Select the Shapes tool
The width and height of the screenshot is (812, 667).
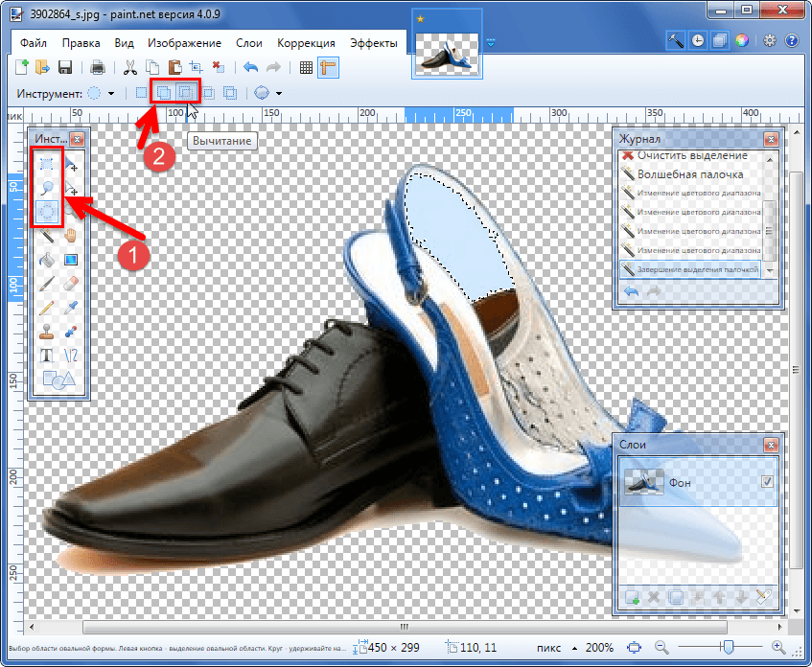point(59,379)
